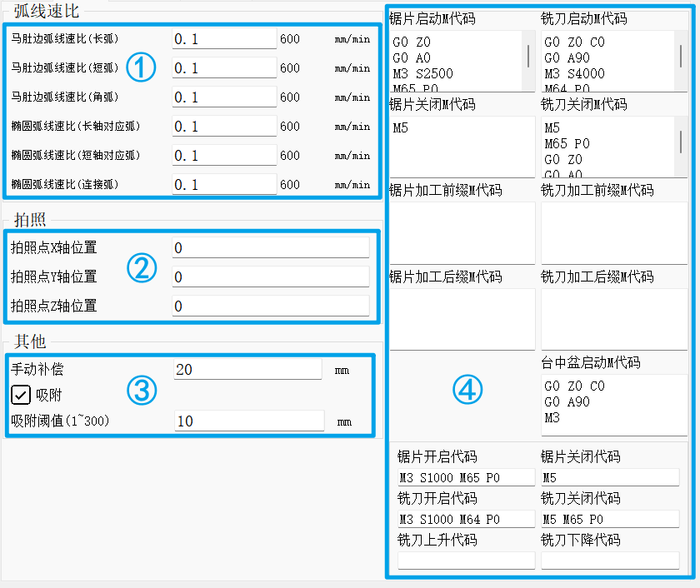
Task: Edit the 铣刀关闭代码 field
Action: click(x=609, y=520)
